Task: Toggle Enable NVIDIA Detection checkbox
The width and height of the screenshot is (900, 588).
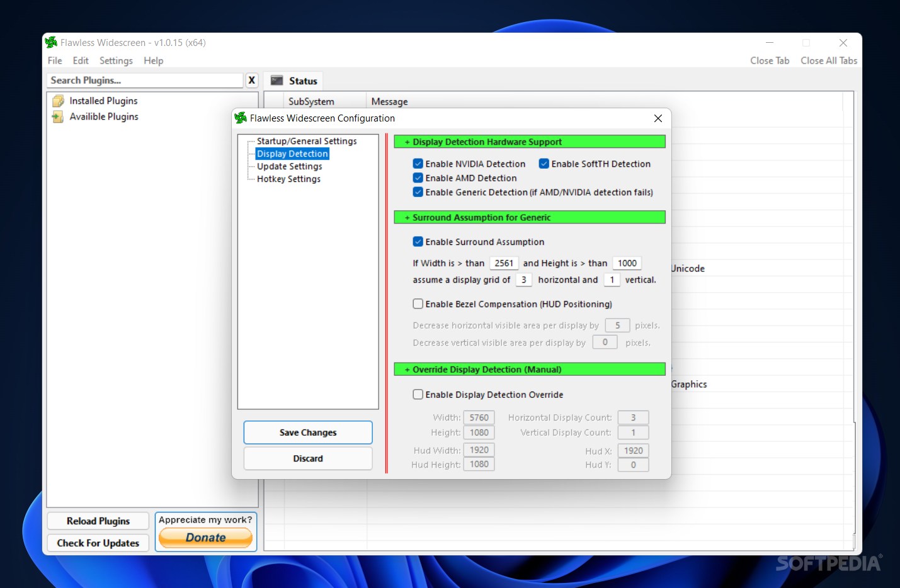Action: coord(418,164)
